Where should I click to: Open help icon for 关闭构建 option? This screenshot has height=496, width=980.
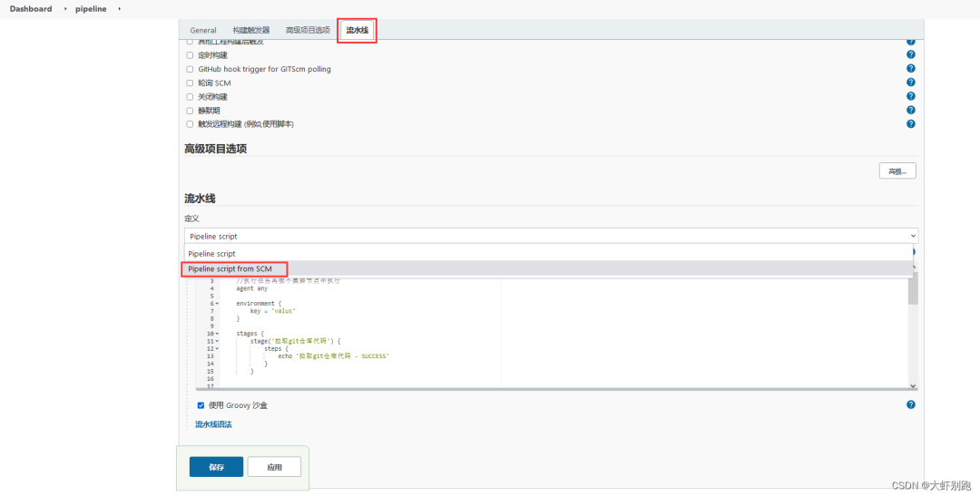click(911, 96)
